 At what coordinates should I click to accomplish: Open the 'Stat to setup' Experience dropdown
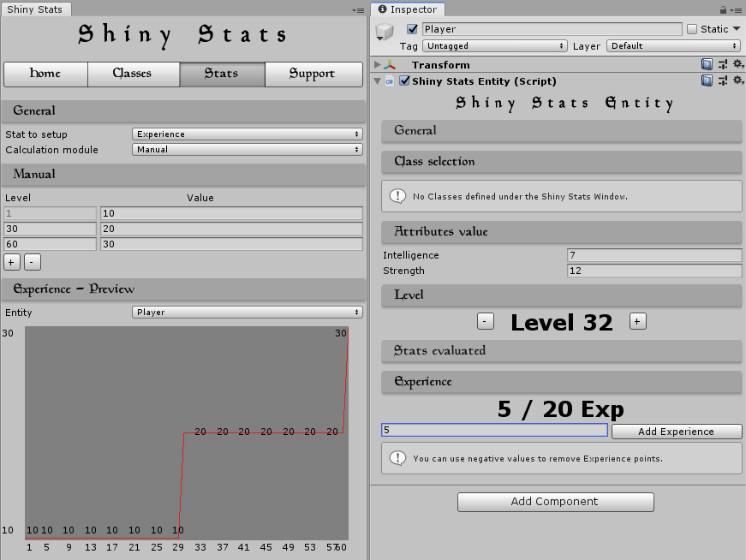tap(248, 134)
